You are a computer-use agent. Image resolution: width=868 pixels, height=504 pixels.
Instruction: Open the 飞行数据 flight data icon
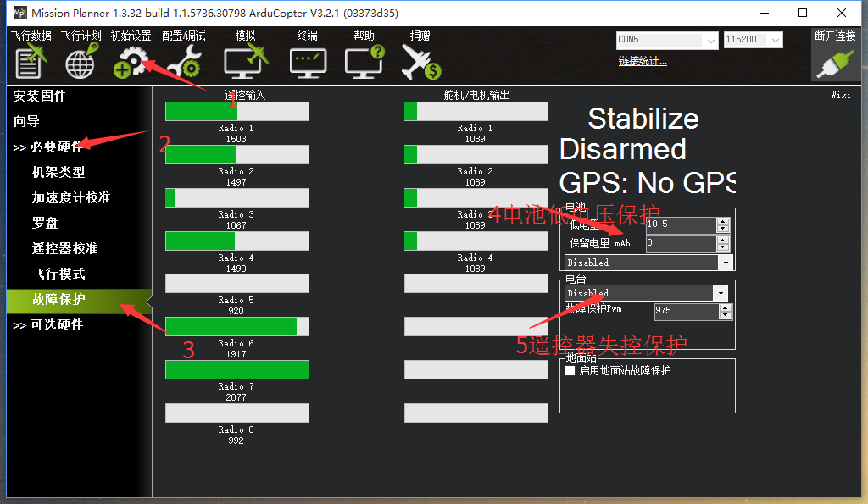[31, 60]
